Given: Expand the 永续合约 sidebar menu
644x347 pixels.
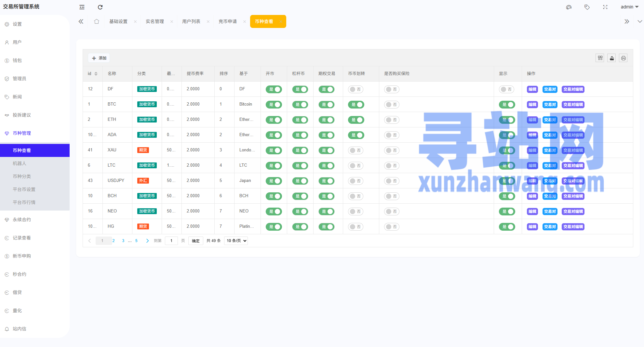Looking at the screenshot, I should point(22,220).
